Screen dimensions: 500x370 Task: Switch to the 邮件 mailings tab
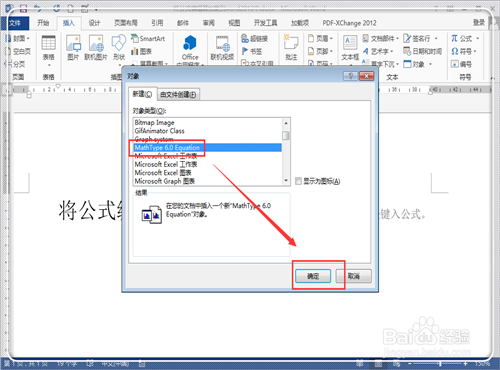[183, 23]
